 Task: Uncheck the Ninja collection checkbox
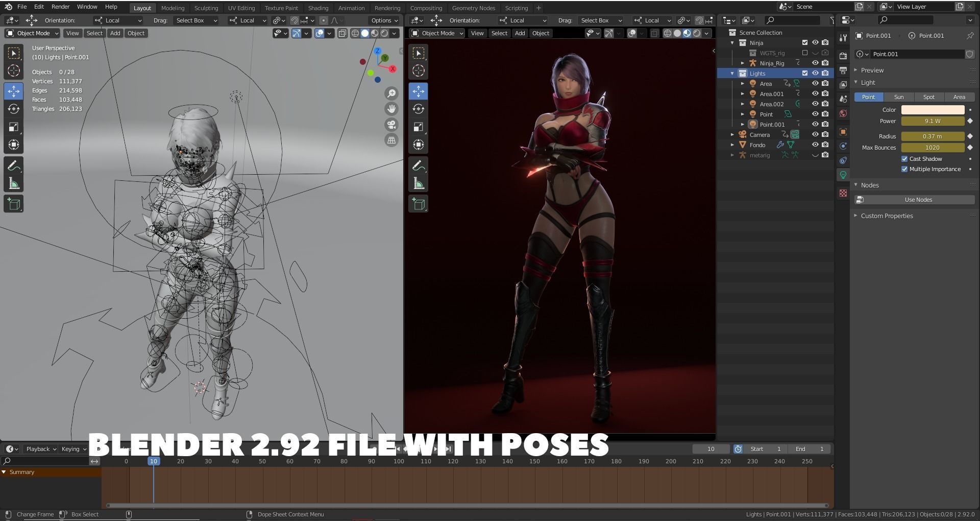click(805, 43)
